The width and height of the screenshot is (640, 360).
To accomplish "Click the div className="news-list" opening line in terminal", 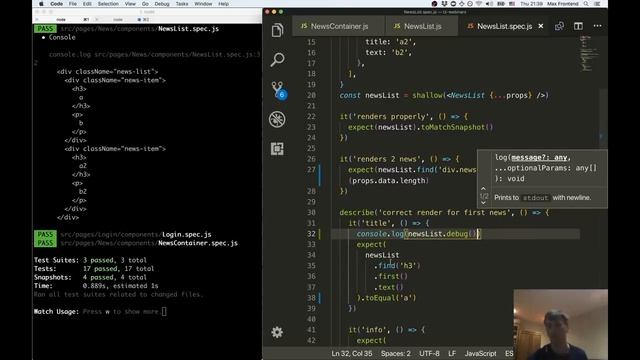I will pos(107,71).
